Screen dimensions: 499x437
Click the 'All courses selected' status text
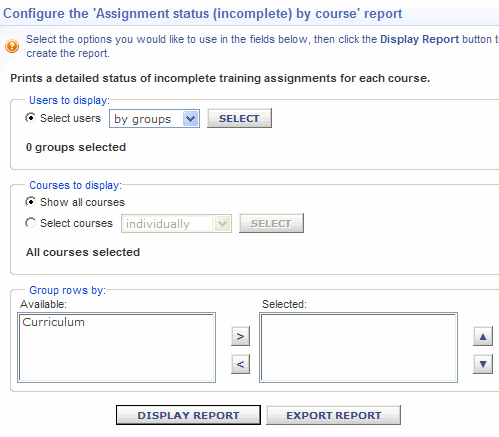83,252
